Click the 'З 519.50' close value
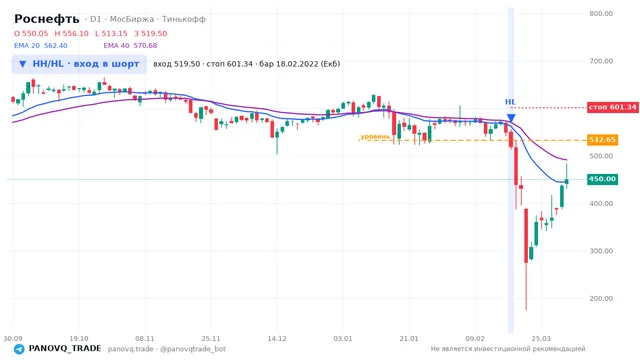Image resolution: width=640 pixels, height=360 pixels. (151, 33)
